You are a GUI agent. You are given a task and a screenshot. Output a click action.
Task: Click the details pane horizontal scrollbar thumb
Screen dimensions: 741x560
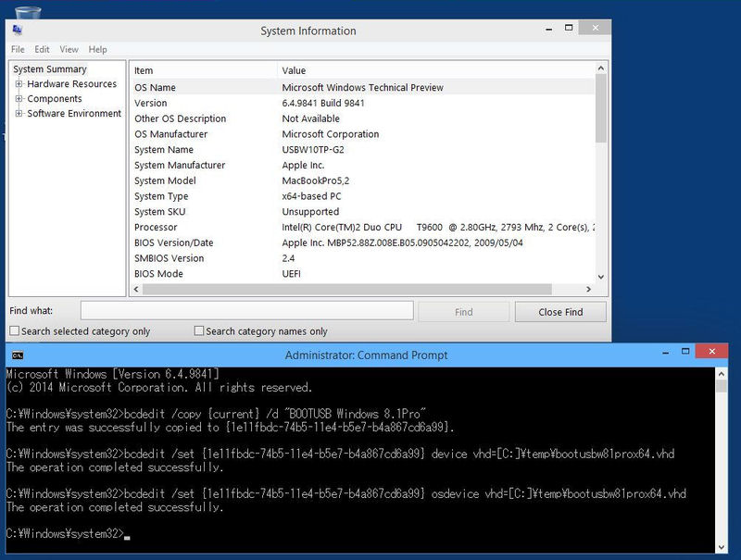pos(347,289)
